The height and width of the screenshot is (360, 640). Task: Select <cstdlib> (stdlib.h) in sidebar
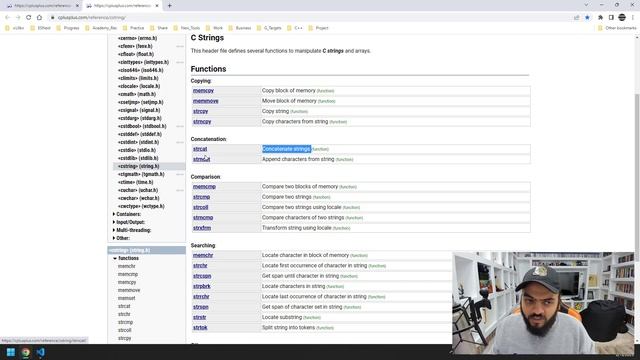[x=138, y=158]
